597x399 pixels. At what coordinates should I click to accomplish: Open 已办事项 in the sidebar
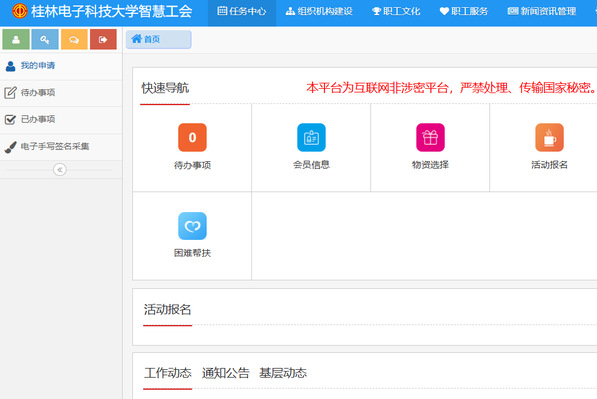[61, 120]
